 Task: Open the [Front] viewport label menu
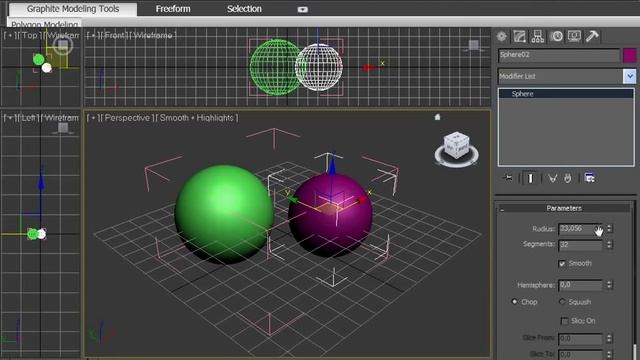pyautogui.click(x=114, y=36)
